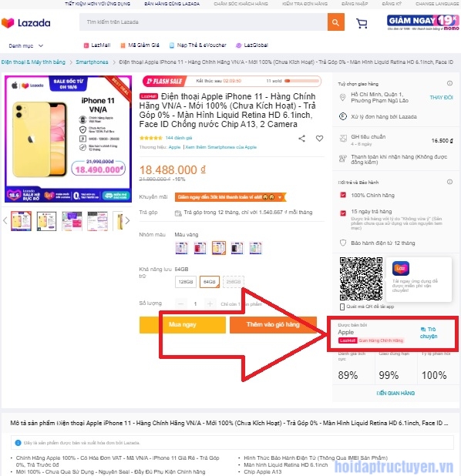Add product to wishlist heart icon
Image resolution: width=461 pixels, height=476 pixels.
point(319,139)
